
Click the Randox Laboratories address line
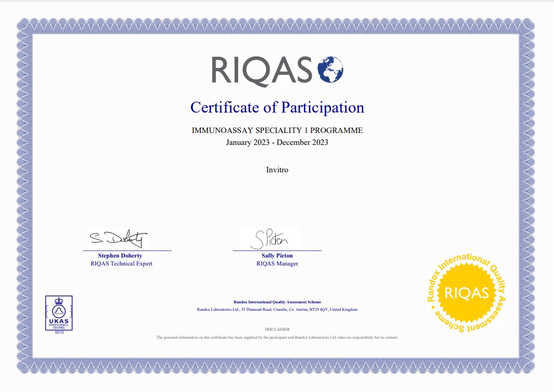(277, 309)
